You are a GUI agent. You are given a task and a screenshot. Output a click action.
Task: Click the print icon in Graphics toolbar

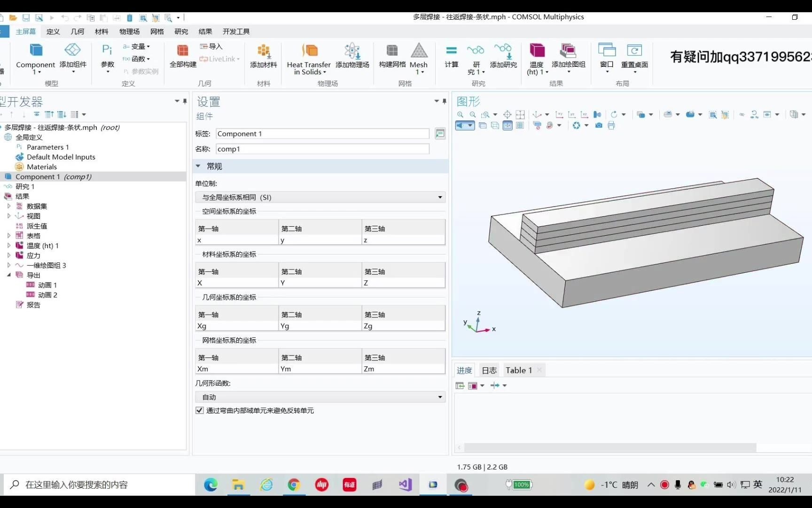[x=611, y=126]
